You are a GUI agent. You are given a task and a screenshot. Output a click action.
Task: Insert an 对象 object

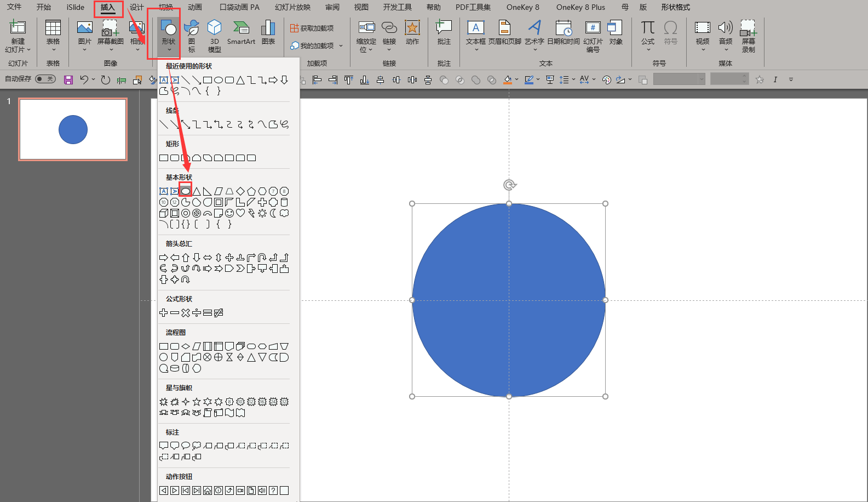[x=616, y=33]
